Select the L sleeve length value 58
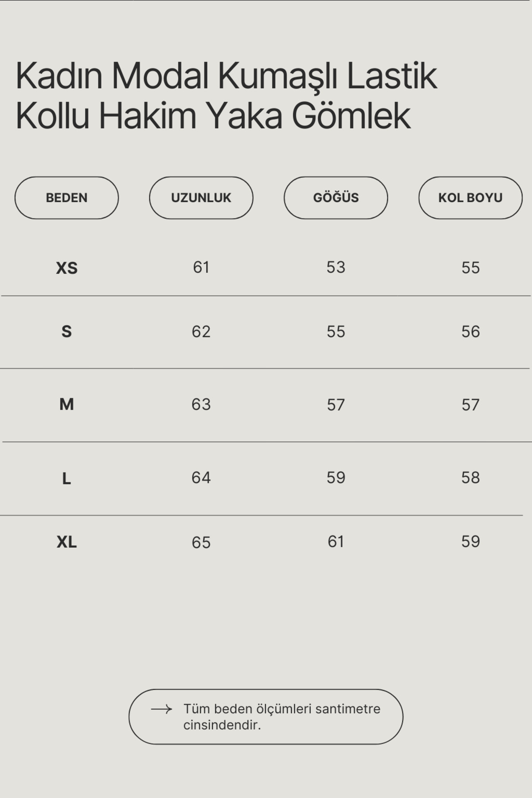Viewport: 532px width, 798px height. [470, 477]
